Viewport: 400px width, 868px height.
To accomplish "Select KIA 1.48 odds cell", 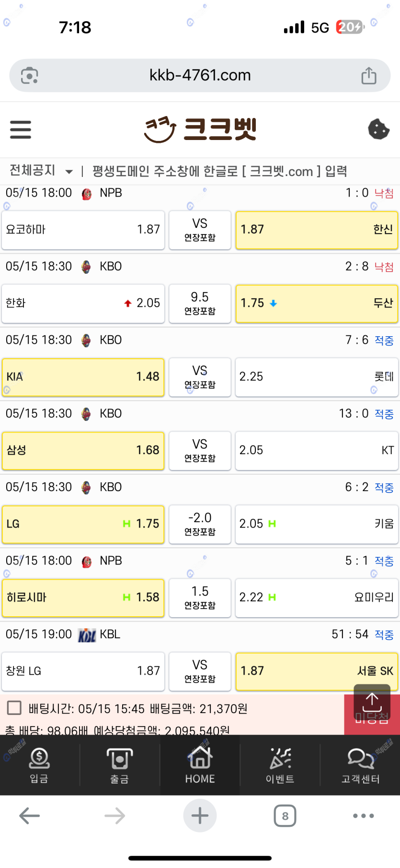I will tap(83, 377).
